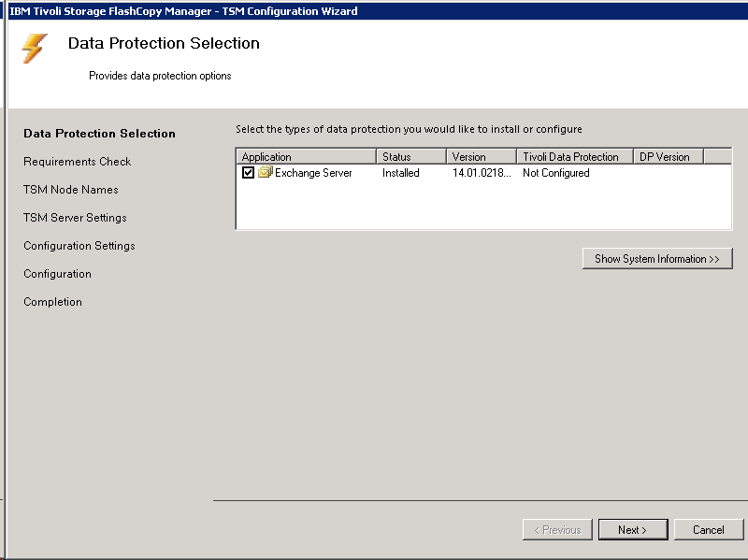The image size is (748, 560).
Task: Uncheck the Exchange Server checkbox
Action: (x=248, y=173)
